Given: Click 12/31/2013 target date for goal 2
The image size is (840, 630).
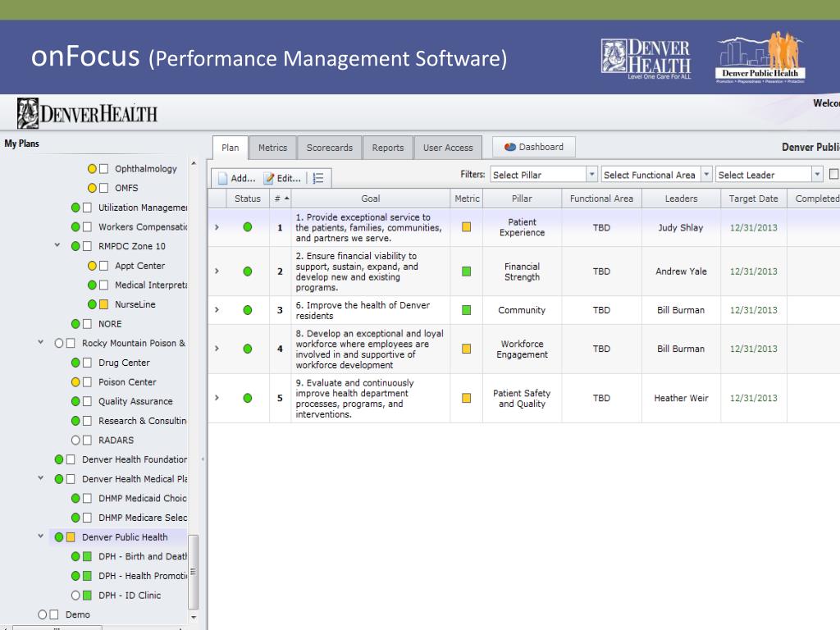Looking at the screenshot, I should coord(753,272).
